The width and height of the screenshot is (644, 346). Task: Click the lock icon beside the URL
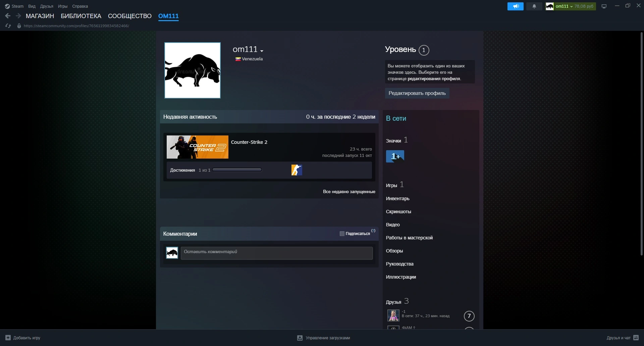point(19,26)
